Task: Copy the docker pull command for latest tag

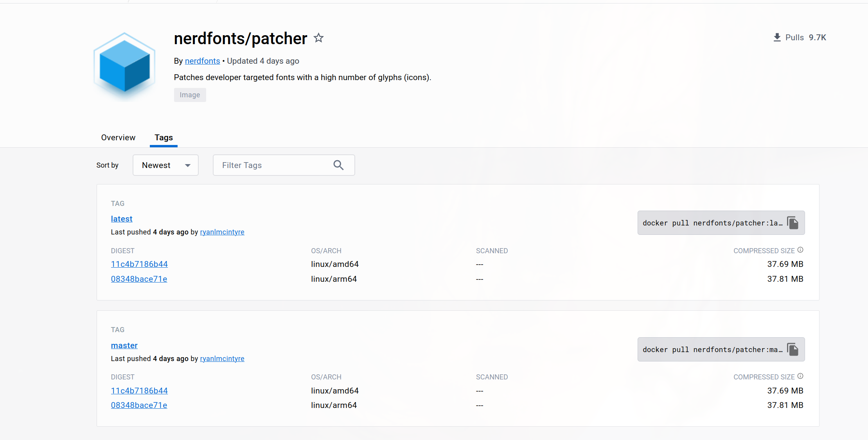Action: point(793,222)
